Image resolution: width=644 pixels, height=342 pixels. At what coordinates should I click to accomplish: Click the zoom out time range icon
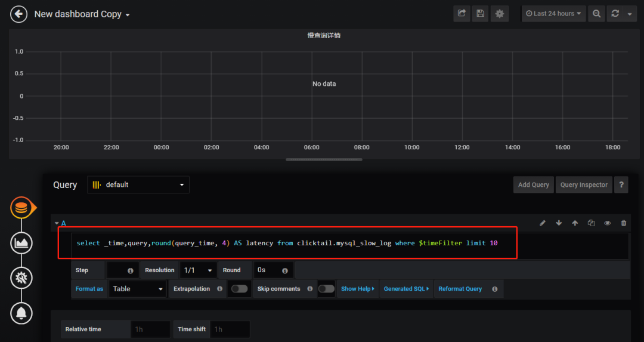click(596, 14)
